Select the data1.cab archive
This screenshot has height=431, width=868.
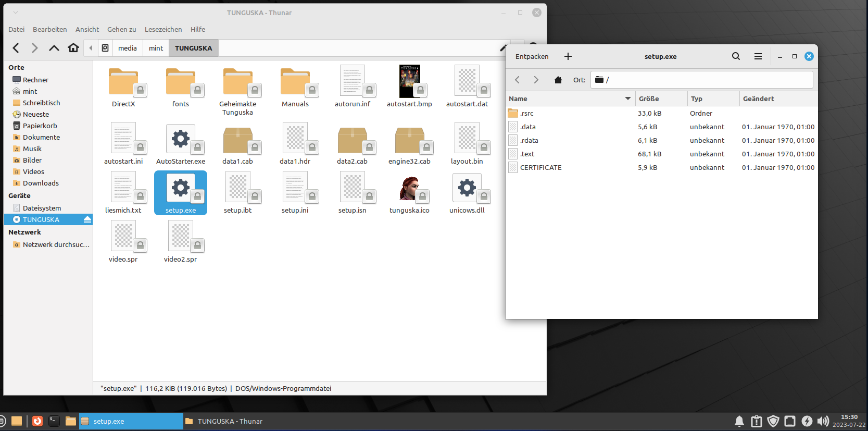(238, 144)
